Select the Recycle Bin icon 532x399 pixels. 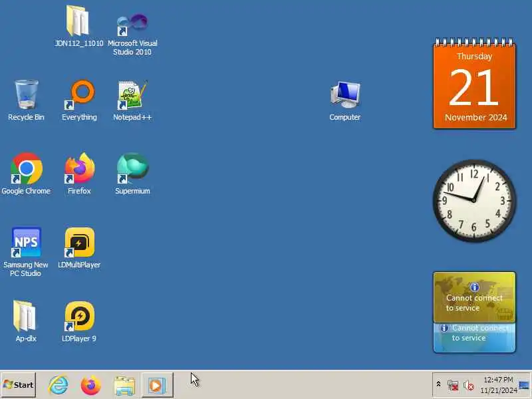(x=26, y=100)
